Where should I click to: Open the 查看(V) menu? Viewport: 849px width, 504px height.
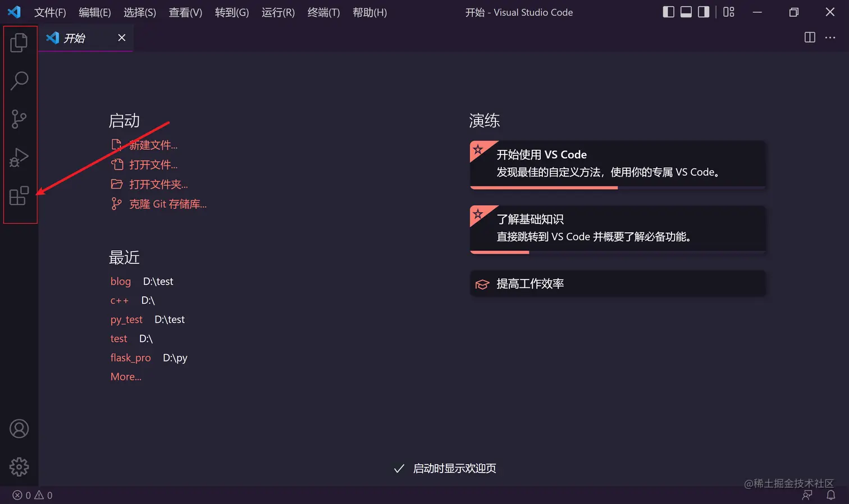(185, 12)
